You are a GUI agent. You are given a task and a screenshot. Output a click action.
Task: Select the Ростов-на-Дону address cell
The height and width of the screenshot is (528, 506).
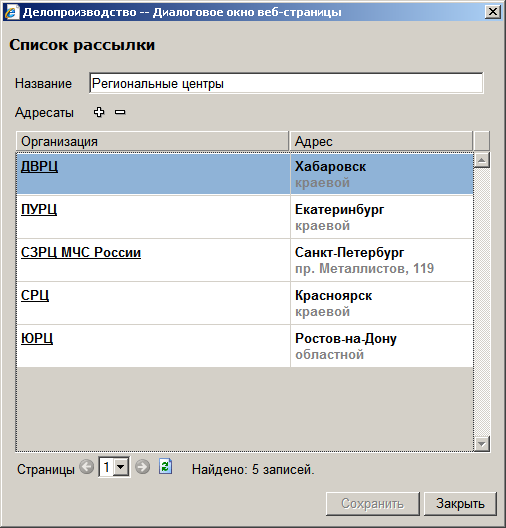click(382, 346)
